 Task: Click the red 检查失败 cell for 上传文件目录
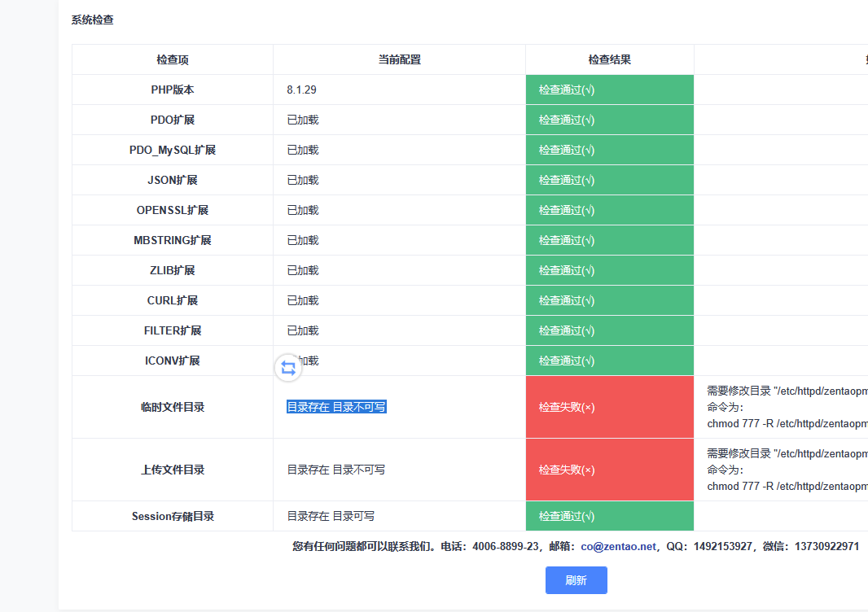[609, 470]
